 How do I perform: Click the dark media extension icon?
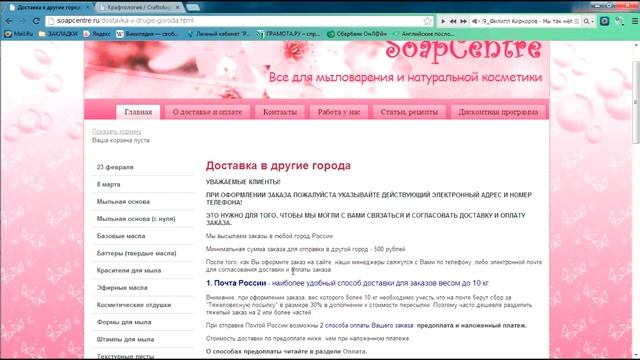(x=604, y=21)
